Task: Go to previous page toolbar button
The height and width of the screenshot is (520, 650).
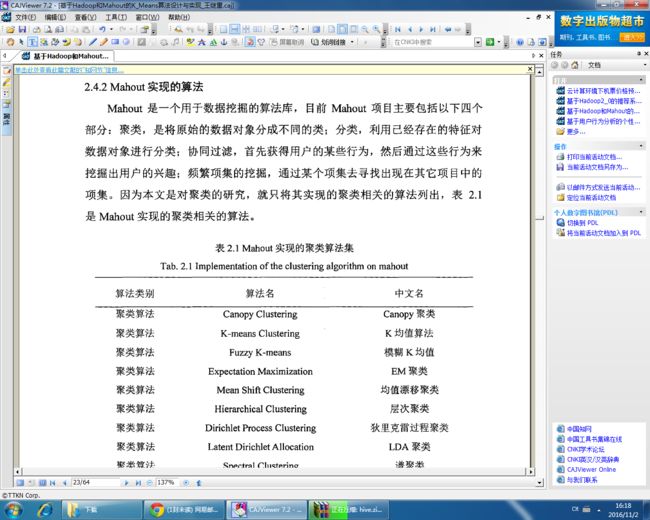Action: tap(410, 29)
